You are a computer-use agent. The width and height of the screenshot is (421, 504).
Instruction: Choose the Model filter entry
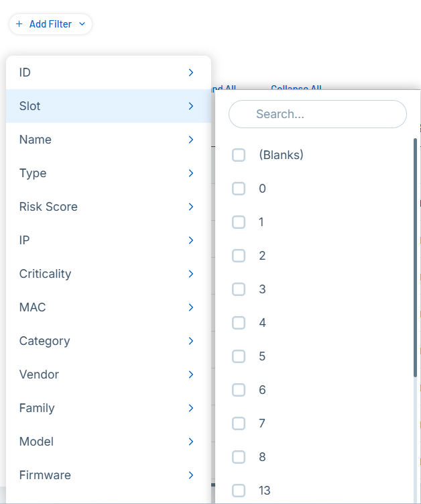pyautogui.click(x=107, y=442)
